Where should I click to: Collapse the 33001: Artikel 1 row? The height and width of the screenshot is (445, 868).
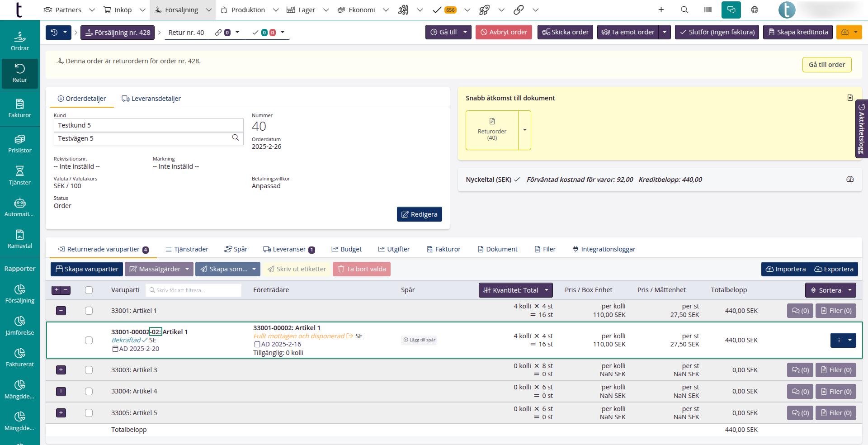pos(61,311)
